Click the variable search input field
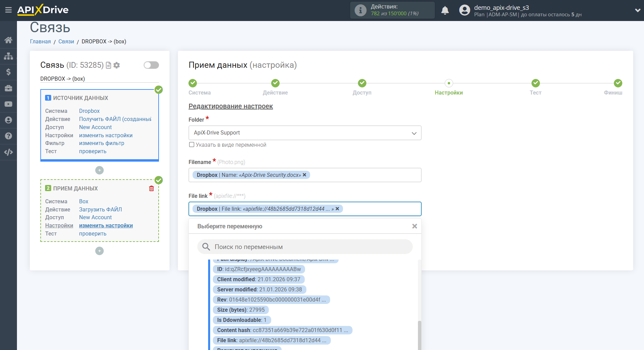Screen dimensions: 644x350 [x=305, y=247]
